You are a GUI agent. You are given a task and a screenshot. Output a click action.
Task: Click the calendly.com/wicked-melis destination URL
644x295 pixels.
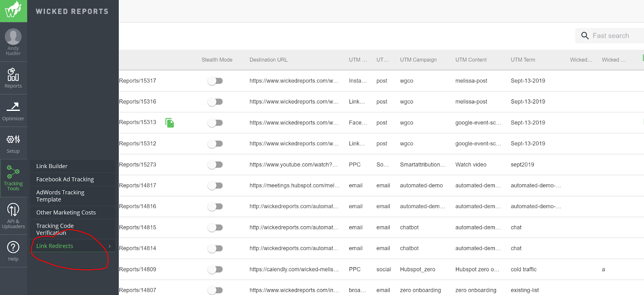pos(294,269)
